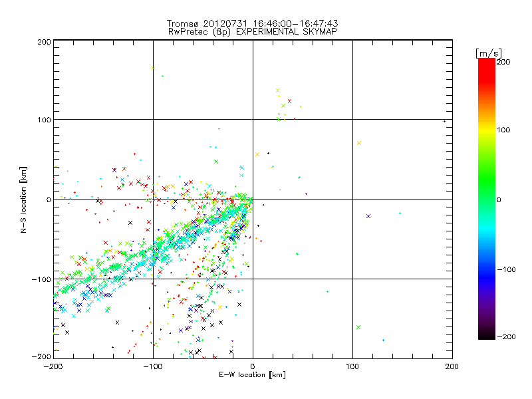Image resolution: width=532 pixels, height=399 pixels.
Task: Click the 100 label beside the color bar
Action: [503, 130]
